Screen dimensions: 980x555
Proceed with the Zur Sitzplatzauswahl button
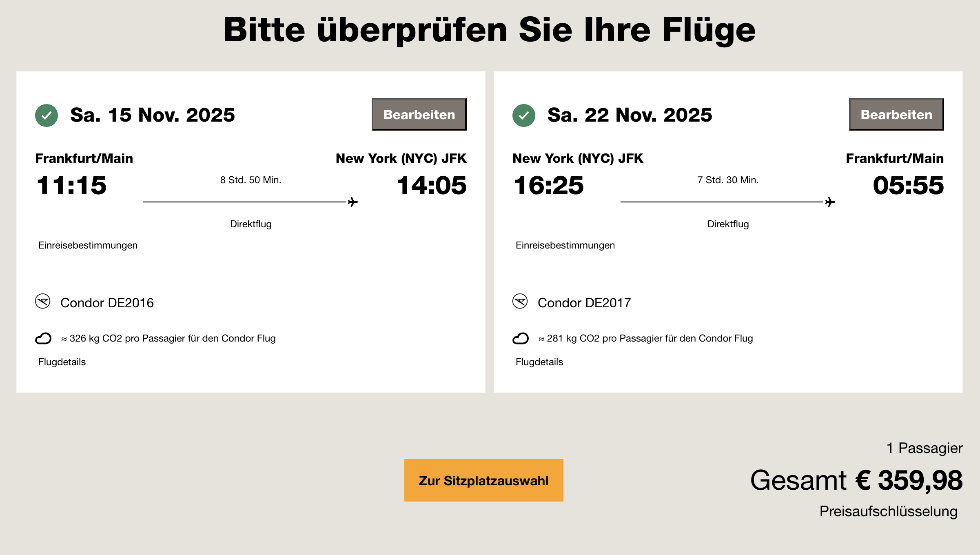tap(483, 480)
